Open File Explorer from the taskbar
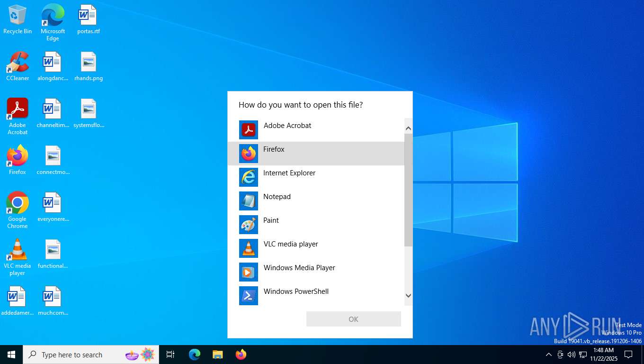This screenshot has height=364, width=644. coord(218,355)
